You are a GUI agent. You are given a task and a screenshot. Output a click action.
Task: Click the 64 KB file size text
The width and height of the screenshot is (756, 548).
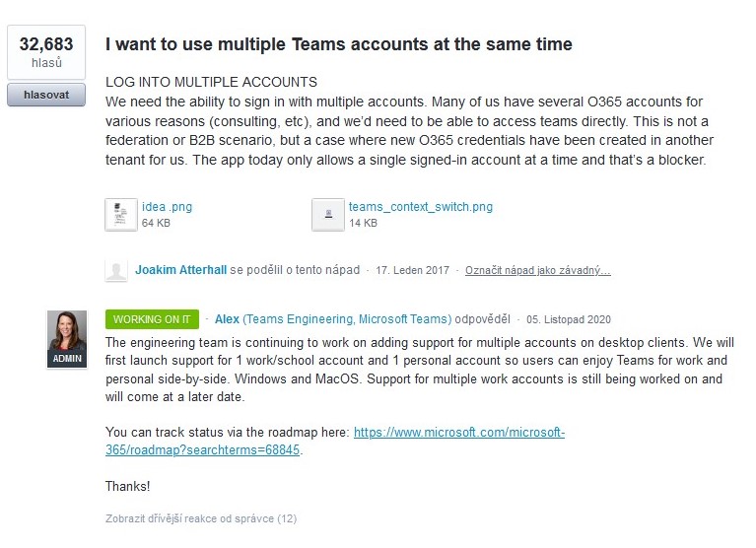pyautogui.click(x=156, y=223)
